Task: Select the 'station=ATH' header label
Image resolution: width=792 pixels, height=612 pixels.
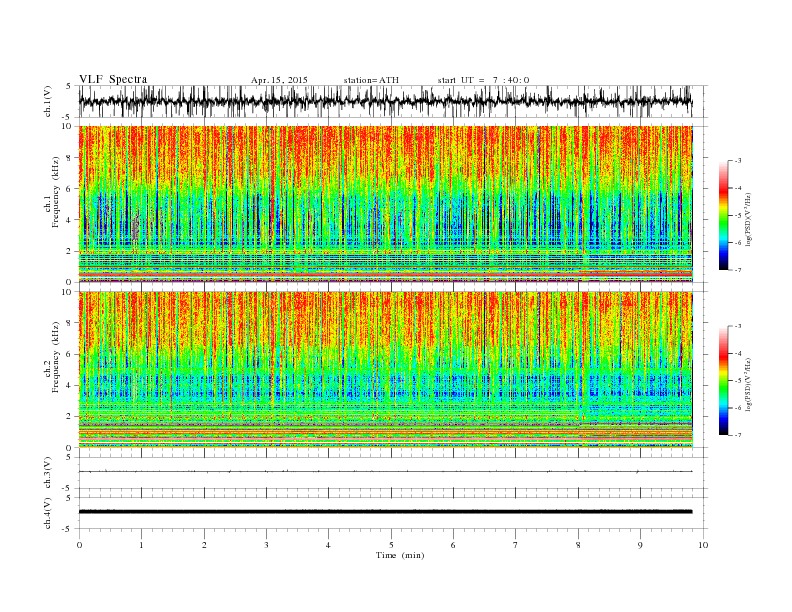Action: coord(371,80)
